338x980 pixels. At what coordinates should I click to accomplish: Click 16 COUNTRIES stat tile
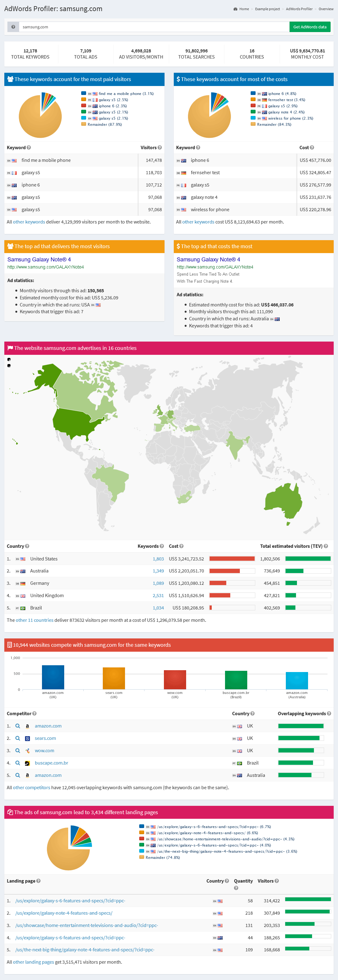[x=252, y=54]
